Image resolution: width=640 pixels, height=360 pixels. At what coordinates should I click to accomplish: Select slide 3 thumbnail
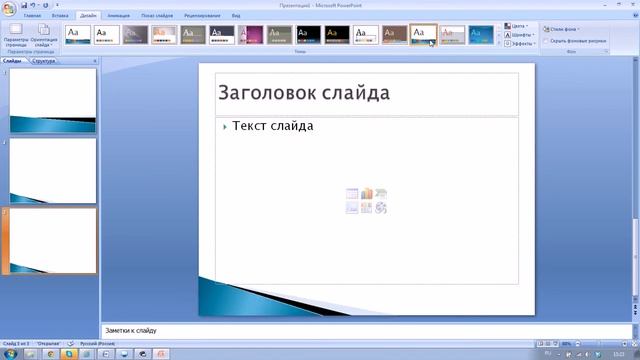click(53, 241)
